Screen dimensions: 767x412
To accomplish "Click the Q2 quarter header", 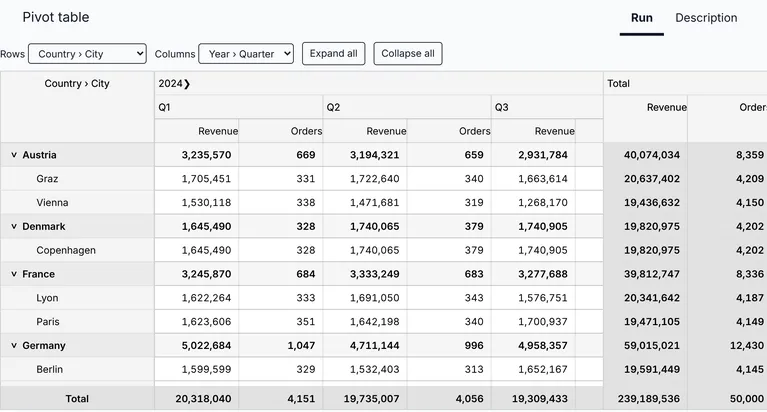I will [407, 107].
